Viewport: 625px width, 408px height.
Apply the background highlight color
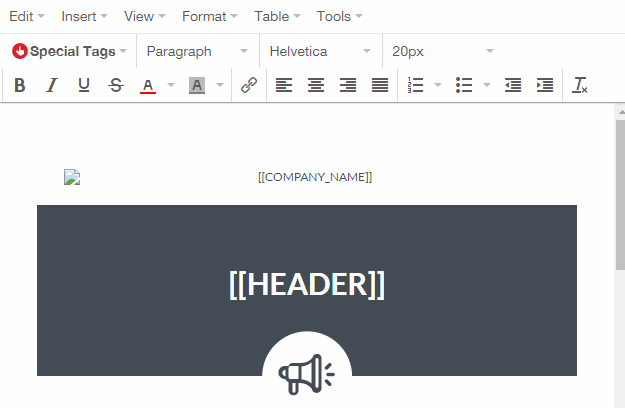point(197,85)
